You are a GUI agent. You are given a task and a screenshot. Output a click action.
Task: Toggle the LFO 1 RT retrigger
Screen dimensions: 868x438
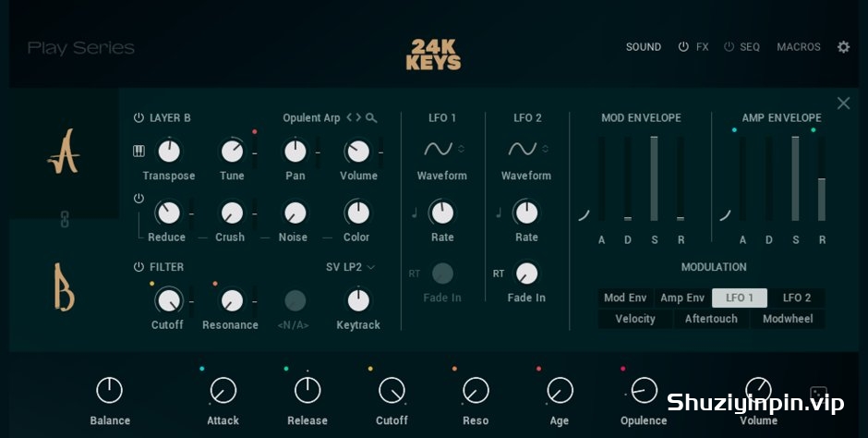pos(414,274)
